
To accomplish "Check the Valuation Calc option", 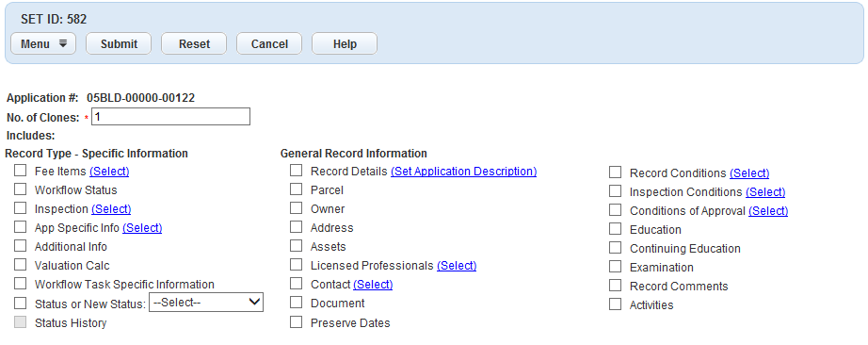I will pos(21,265).
